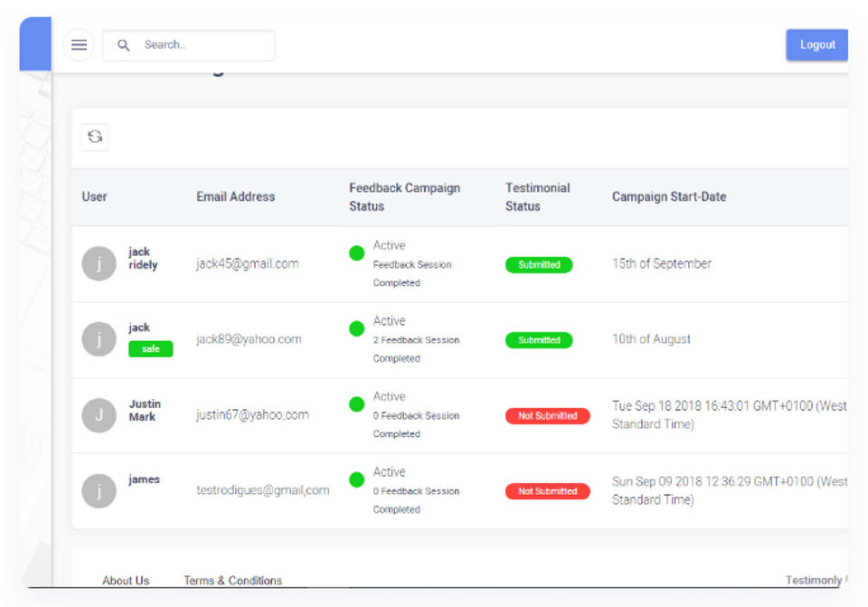Select Justin Mark's avatar
Screen dimensions: 868x607
(x=99, y=415)
